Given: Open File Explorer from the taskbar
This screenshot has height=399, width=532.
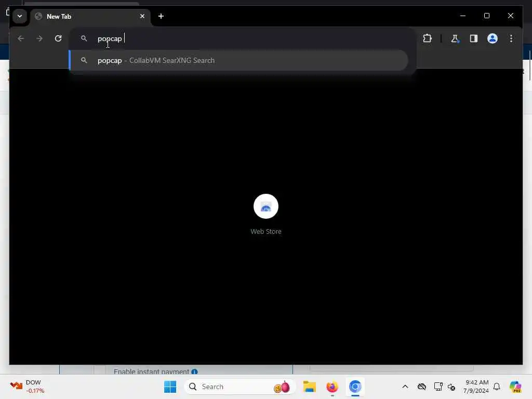Looking at the screenshot, I should 310,387.
